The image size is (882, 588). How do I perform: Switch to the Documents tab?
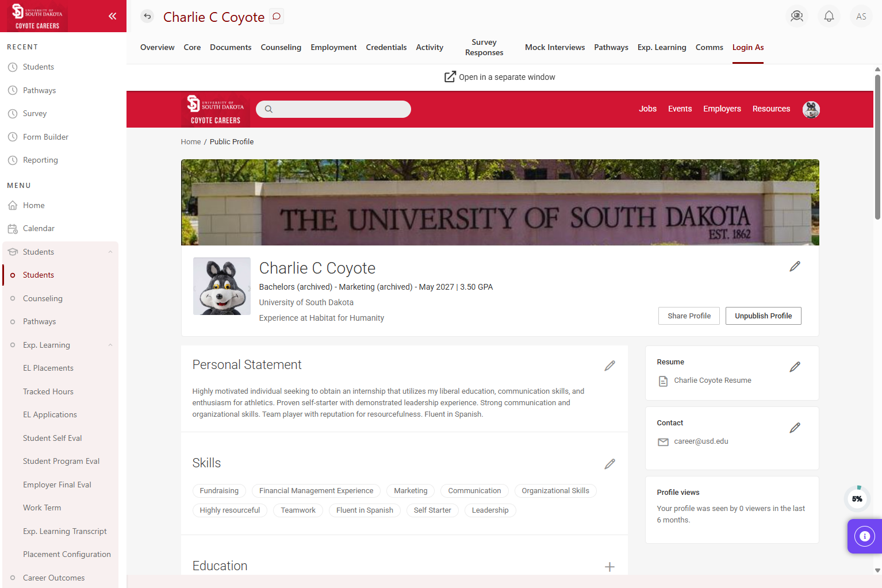pyautogui.click(x=231, y=47)
